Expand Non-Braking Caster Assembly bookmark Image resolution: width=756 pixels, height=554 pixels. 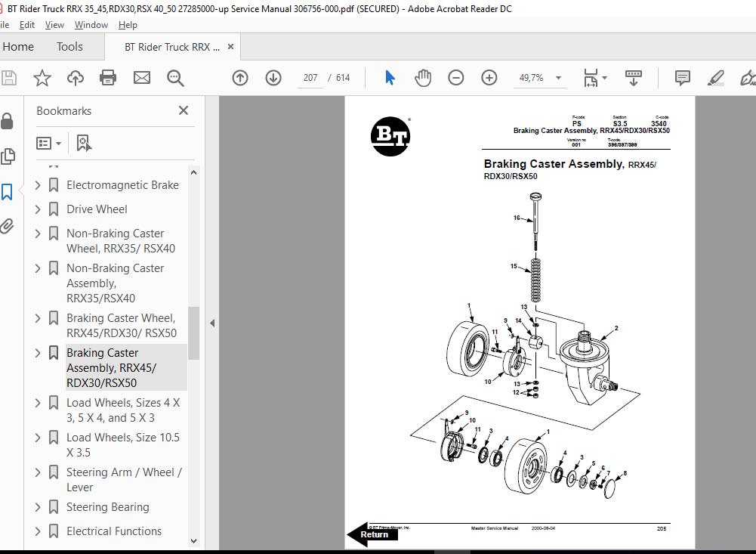click(x=38, y=268)
